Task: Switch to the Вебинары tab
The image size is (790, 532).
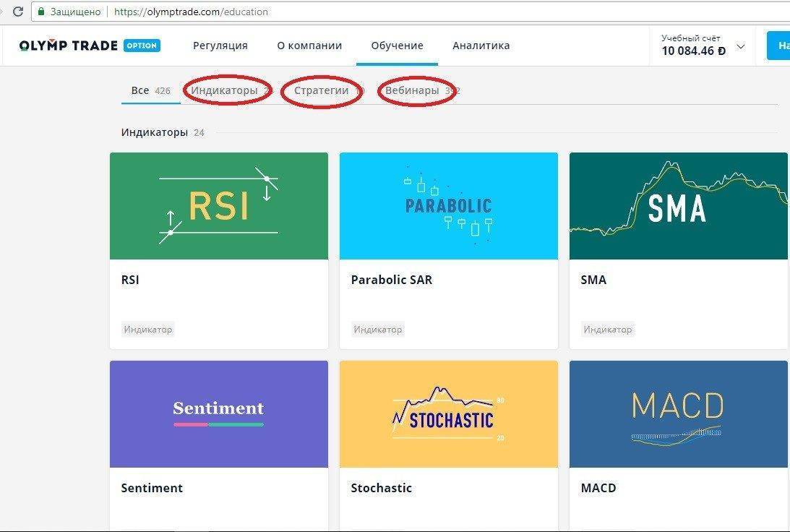Action: [412, 90]
